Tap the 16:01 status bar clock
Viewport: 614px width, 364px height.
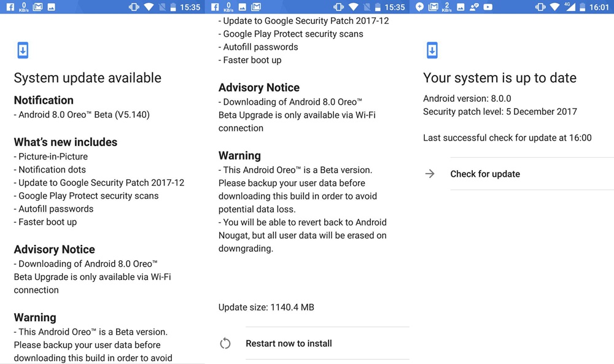(599, 7)
